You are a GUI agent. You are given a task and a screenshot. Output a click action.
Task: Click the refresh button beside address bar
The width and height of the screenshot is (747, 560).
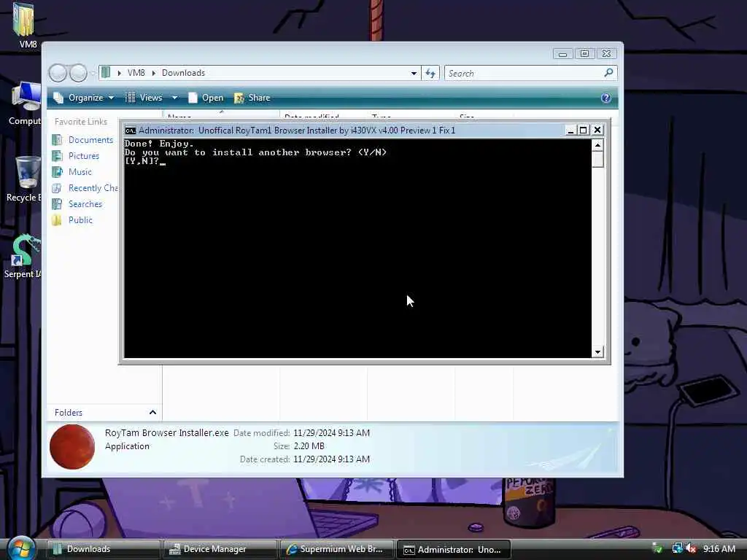pyautogui.click(x=430, y=74)
